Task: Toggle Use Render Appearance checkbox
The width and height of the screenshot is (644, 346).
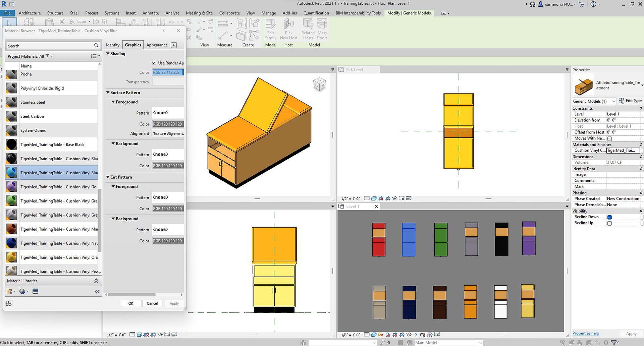Action: [154, 63]
